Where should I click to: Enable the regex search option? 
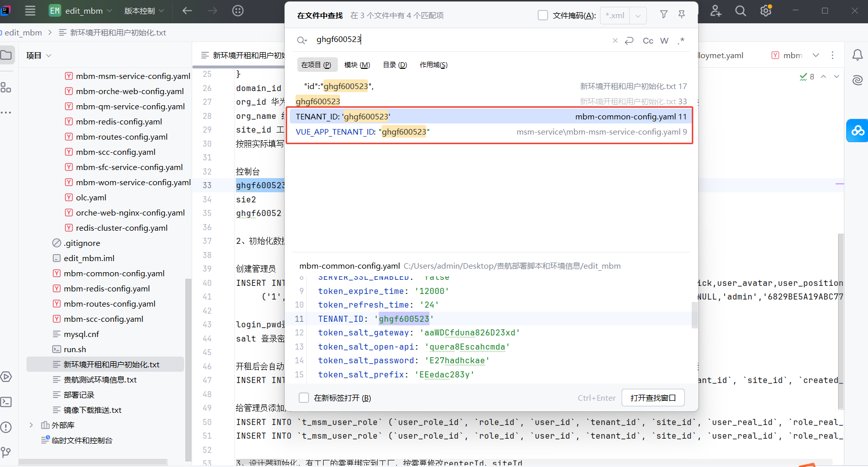pos(681,41)
